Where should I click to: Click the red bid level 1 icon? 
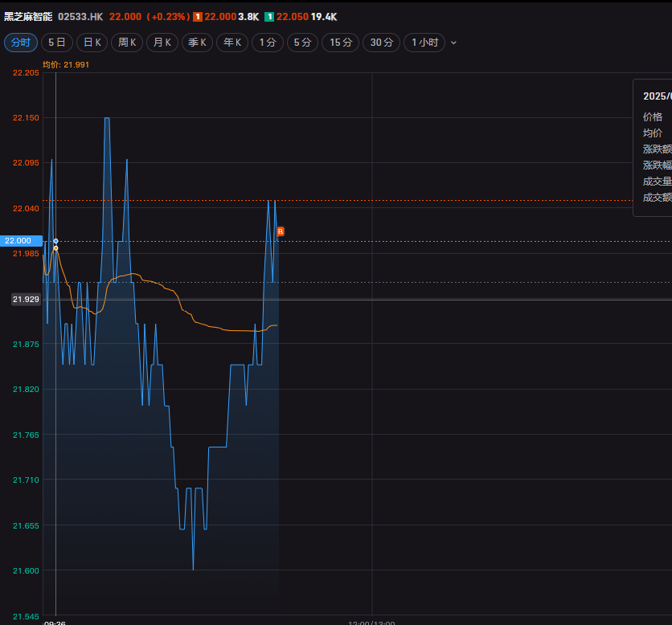pyautogui.click(x=197, y=16)
